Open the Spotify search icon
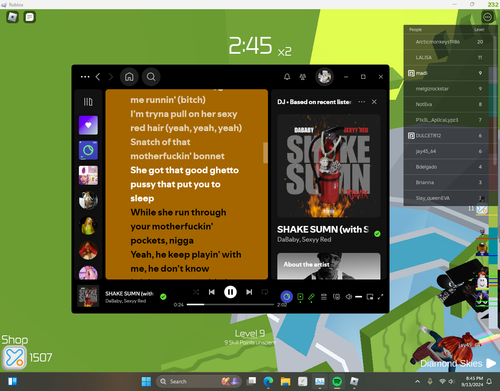 (151, 77)
